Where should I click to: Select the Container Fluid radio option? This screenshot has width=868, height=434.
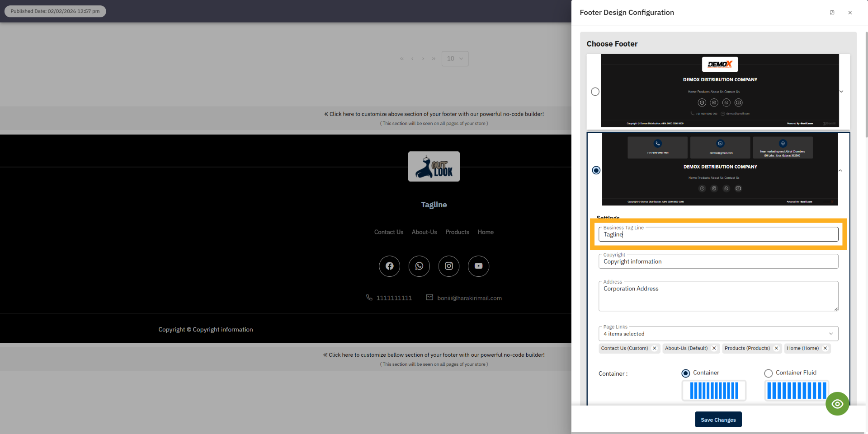769,373
